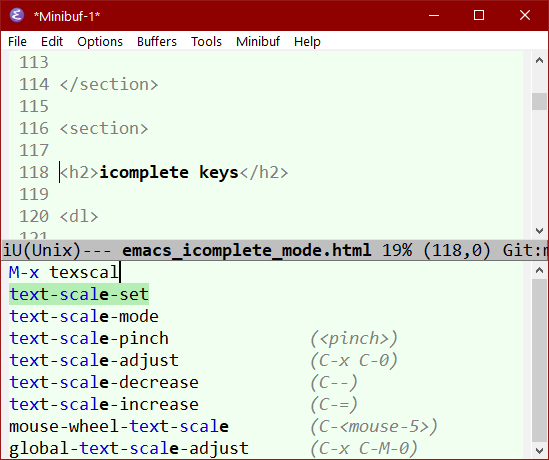Open the Tools menu
Image resolution: width=549 pixels, height=460 pixels.
tap(206, 42)
